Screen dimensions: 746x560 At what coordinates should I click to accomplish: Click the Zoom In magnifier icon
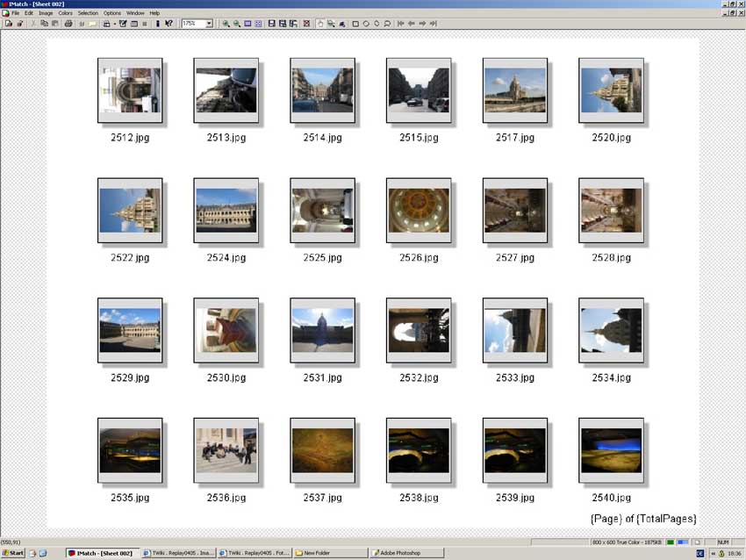point(226,24)
